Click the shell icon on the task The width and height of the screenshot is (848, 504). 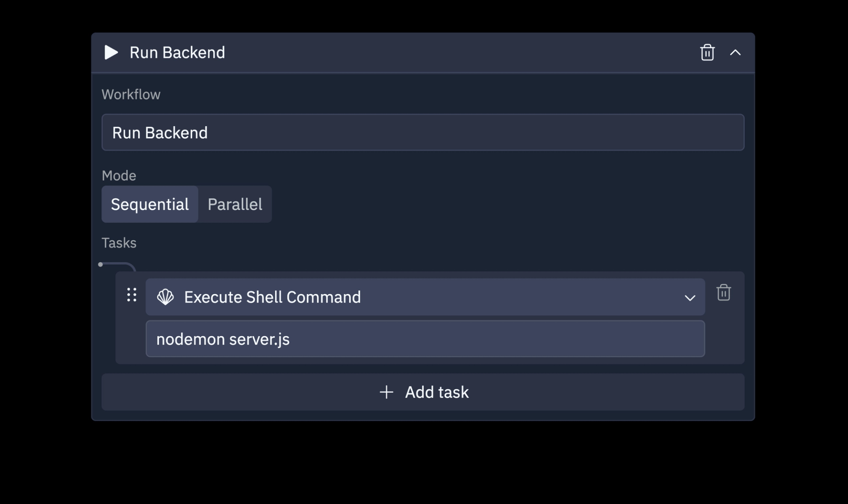pyautogui.click(x=166, y=297)
